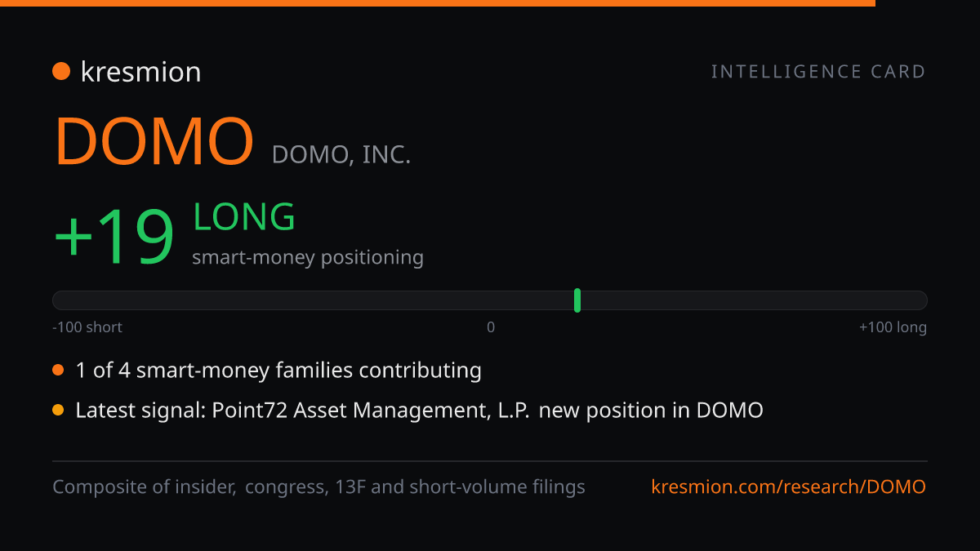The image size is (980, 551).
Task: Click the yellow bullet beside Latest signal
Action: click(58, 411)
